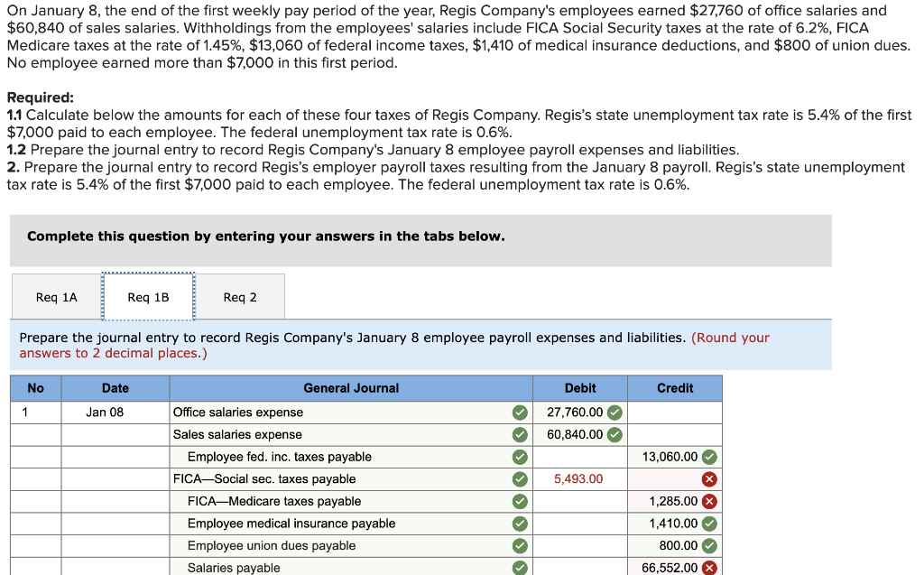The height and width of the screenshot is (575, 924).
Task: Click green check beside Employee medical insurance payable
Action: 520,524
